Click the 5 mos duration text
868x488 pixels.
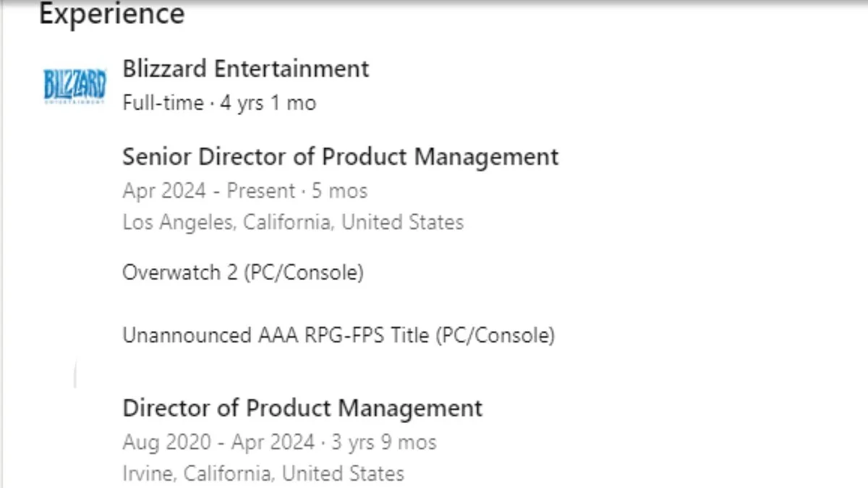coord(339,191)
